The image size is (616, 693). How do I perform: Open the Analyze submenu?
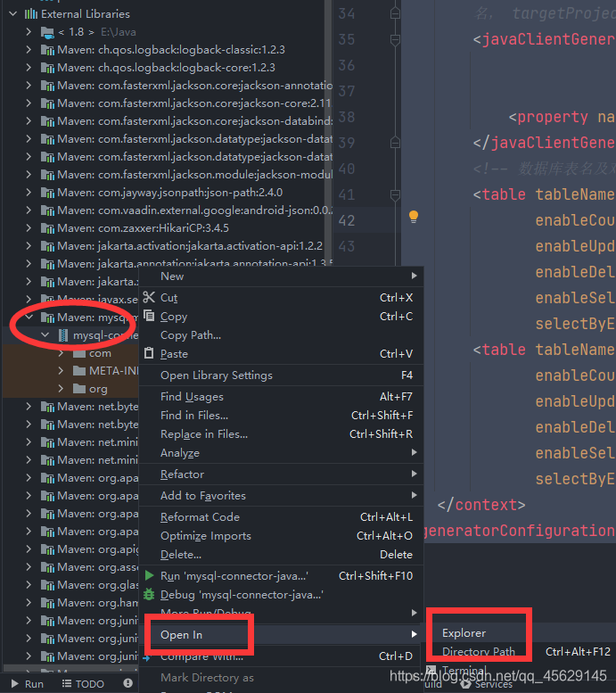(281, 452)
